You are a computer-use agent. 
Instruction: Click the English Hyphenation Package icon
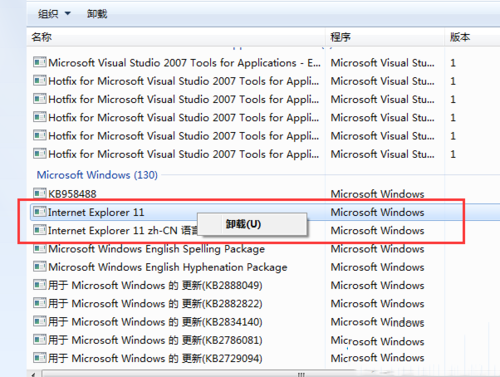(x=40, y=267)
